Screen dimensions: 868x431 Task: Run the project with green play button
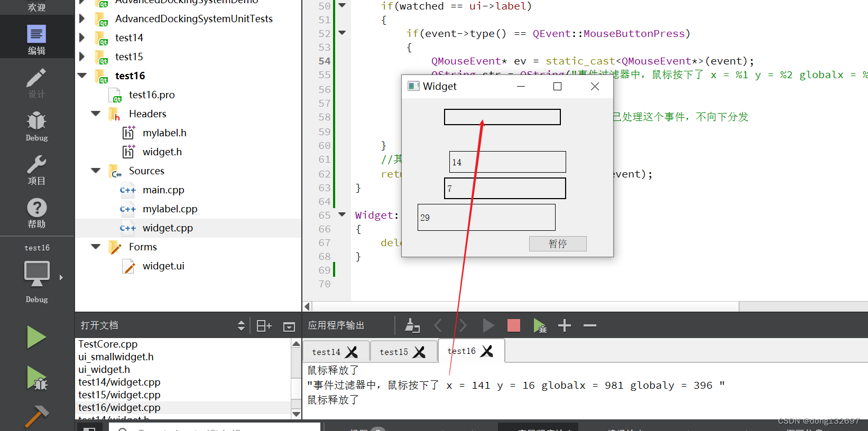tap(36, 337)
